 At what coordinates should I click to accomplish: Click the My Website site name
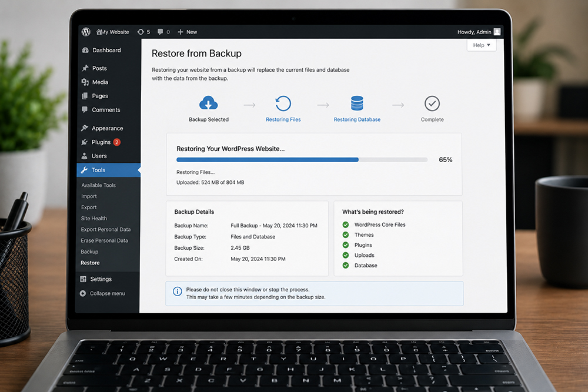(x=116, y=32)
